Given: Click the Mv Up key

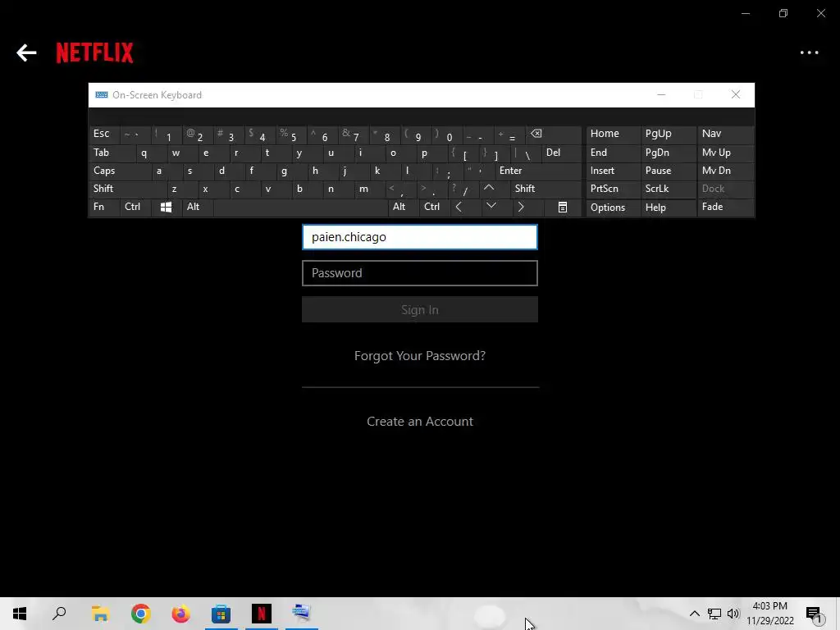Looking at the screenshot, I should click(x=725, y=152).
